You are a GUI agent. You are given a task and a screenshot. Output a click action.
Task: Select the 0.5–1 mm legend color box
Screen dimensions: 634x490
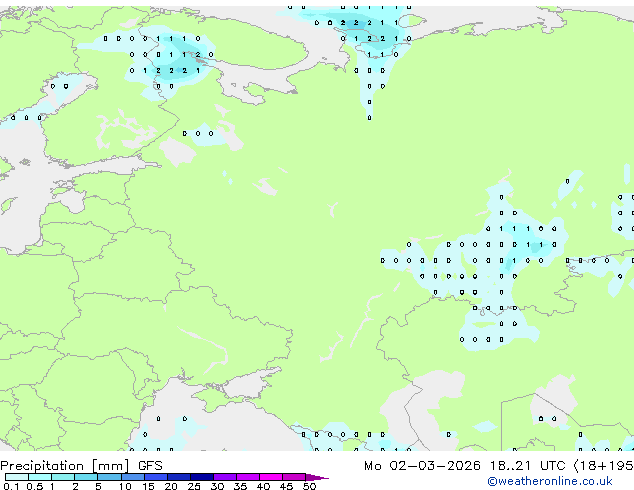pos(40,477)
